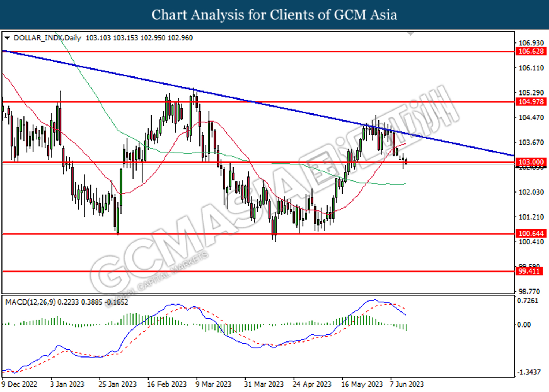
Task: Click the DOLLAR_INDX,Daily chart title
Action: click(47, 38)
